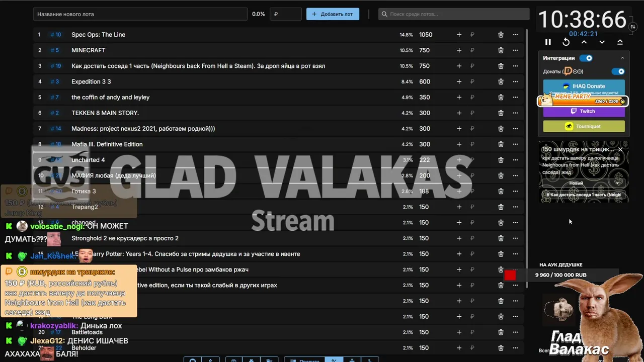Click ruble icon on MINECRAFT row
This screenshot has height=362, width=644.
pos(472,50)
